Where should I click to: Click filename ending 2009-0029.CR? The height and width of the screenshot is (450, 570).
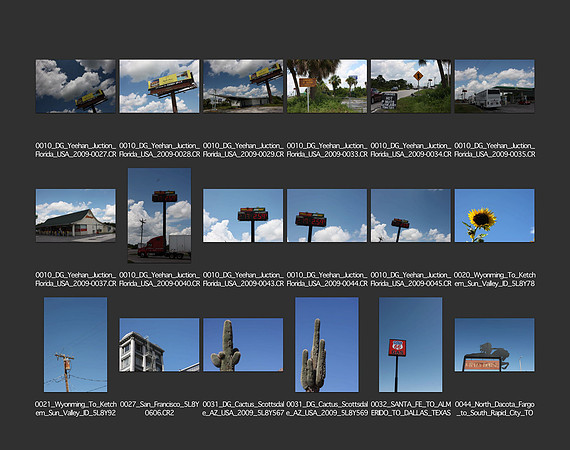(243, 150)
